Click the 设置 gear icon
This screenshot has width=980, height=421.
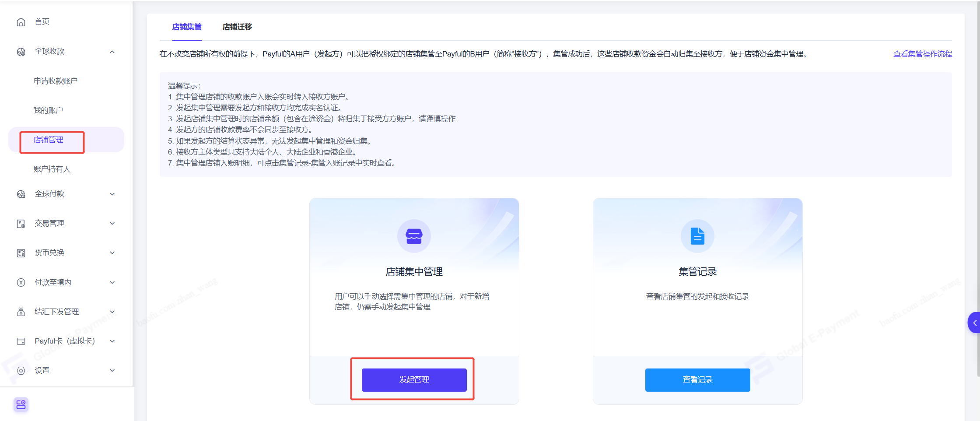coord(21,371)
